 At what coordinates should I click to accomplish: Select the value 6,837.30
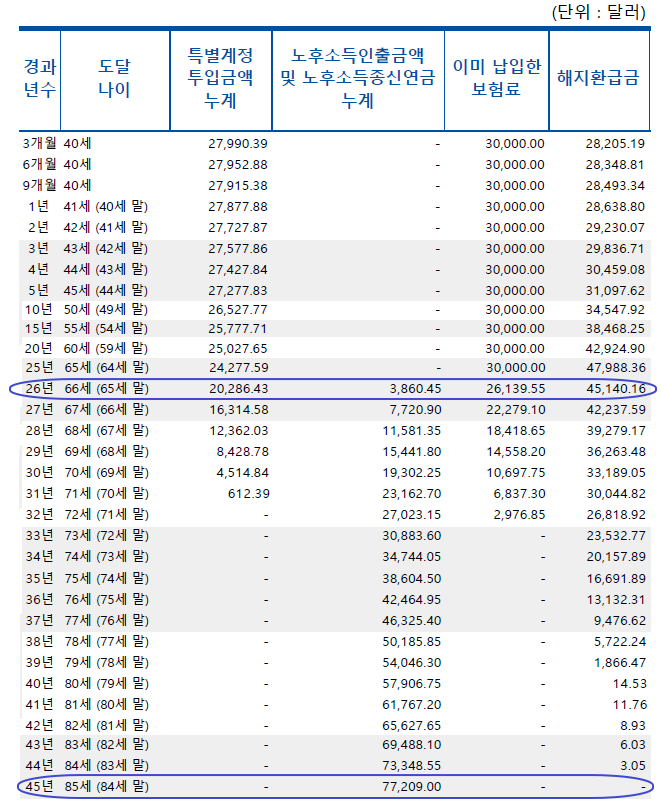tap(520, 494)
